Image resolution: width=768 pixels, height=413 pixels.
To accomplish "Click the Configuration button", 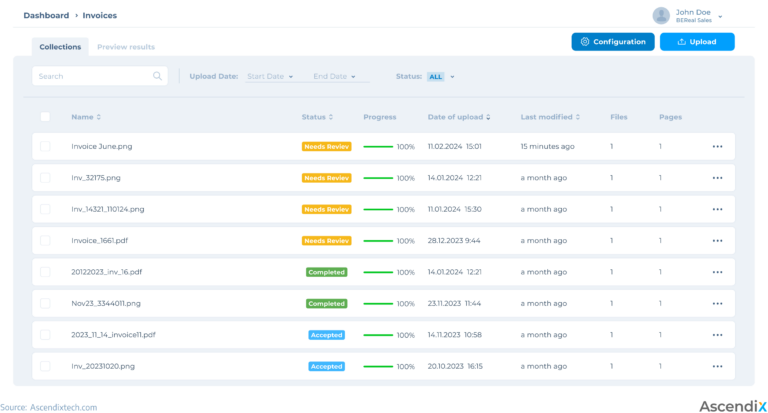I will [613, 42].
